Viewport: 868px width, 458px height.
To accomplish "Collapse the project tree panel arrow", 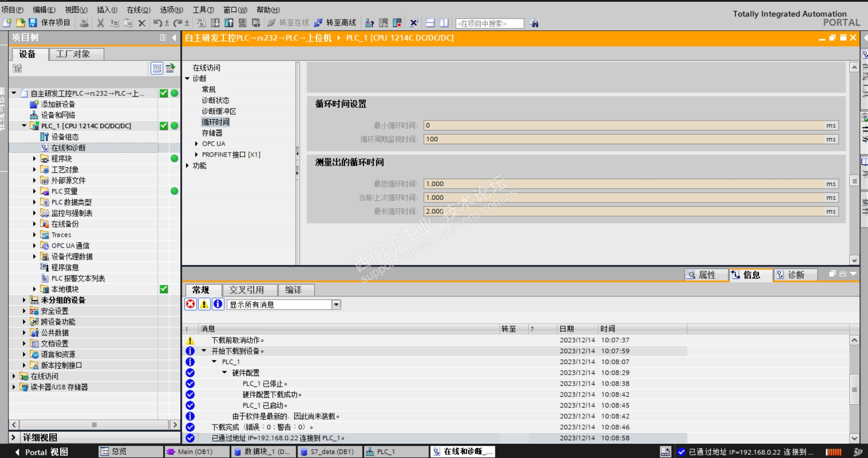I will click(x=174, y=38).
